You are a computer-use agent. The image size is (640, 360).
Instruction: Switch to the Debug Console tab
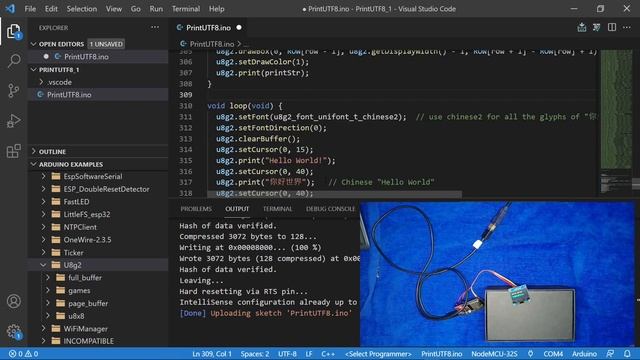[x=330, y=209]
